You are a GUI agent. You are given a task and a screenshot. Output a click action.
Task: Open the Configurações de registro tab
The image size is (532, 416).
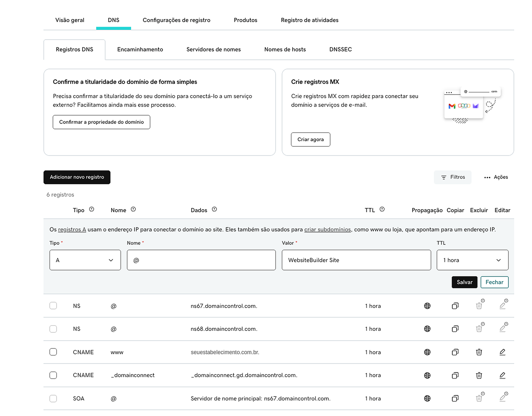[x=176, y=20]
